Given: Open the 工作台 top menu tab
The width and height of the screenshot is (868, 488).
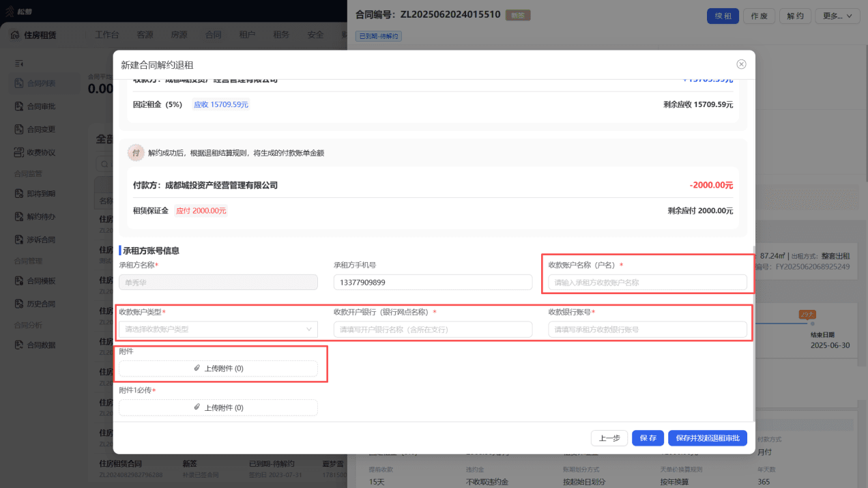Looking at the screenshot, I should tap(107, 35).
